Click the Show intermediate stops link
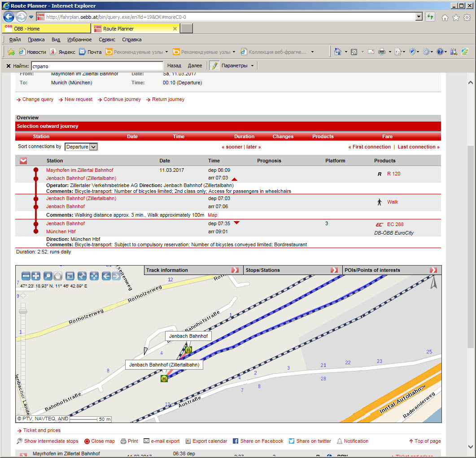The width and height of the screenshot is (476, 458). (x=51, y=441)
